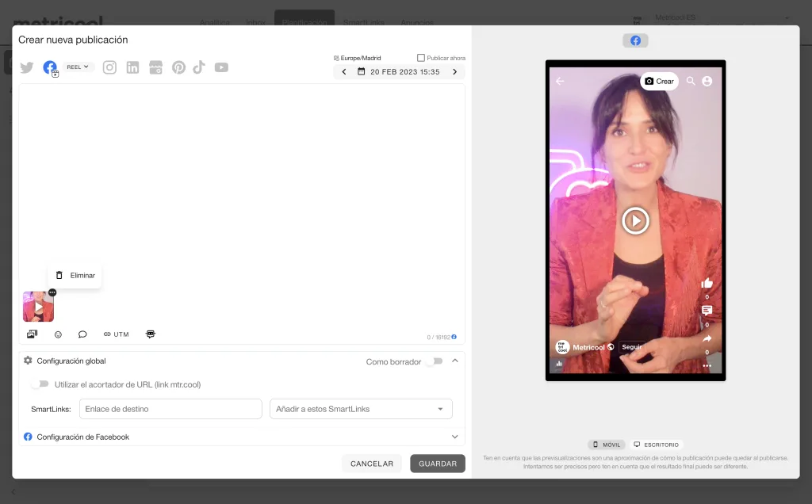
Task: Open the date picker showing 20 FEB 2023 15:35
Action: click(399, 72)
